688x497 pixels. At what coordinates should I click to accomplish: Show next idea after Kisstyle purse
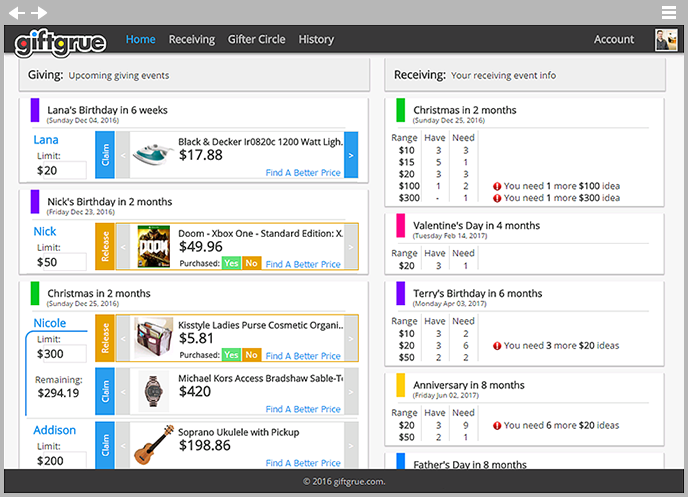pos(351,338)
